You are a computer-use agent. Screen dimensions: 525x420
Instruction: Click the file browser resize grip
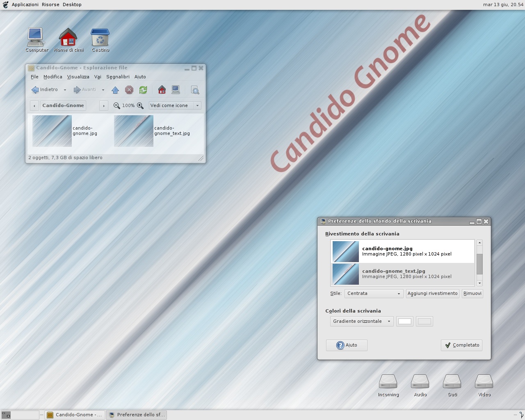click(x=201, y=158)
